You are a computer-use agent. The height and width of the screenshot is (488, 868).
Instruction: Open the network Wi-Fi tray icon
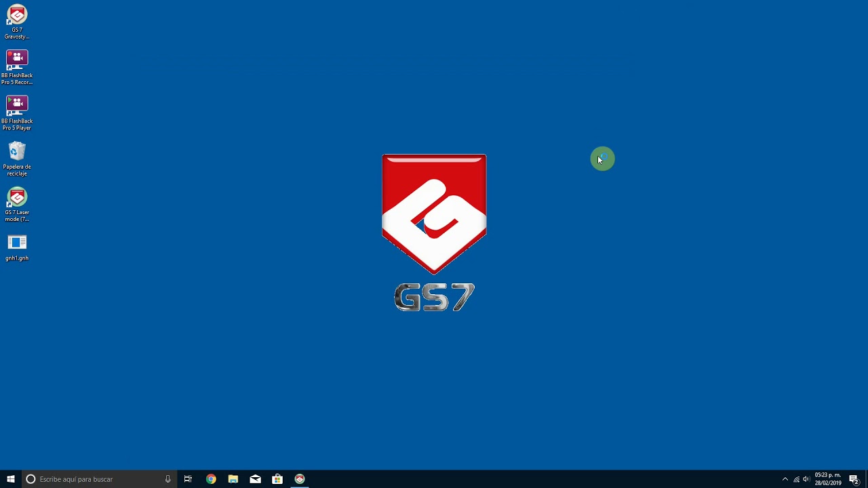click(796, 479)
